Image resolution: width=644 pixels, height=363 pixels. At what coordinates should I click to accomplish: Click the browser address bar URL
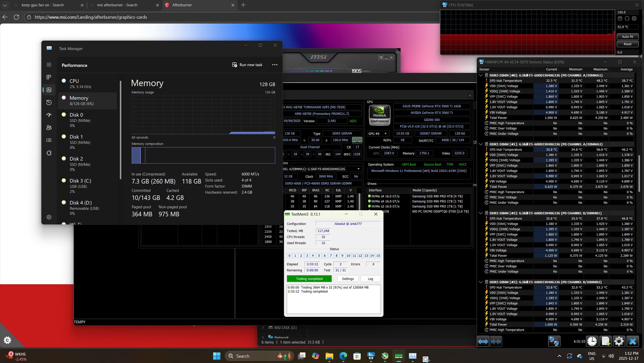tap(91, 17)
